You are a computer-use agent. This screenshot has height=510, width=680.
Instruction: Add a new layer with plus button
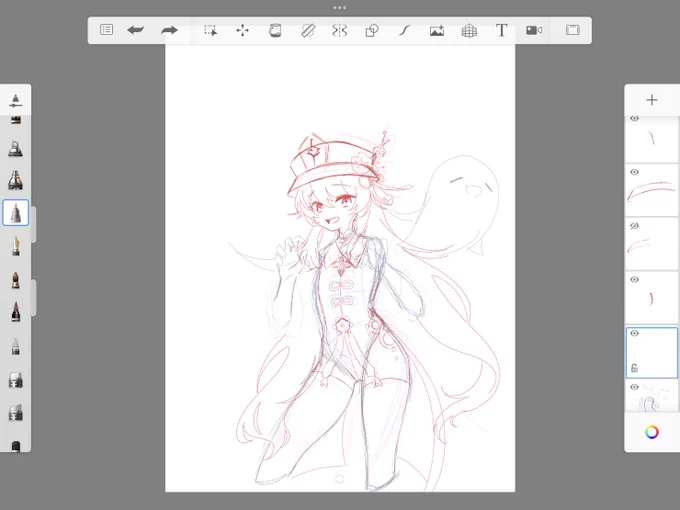(651, 100)
